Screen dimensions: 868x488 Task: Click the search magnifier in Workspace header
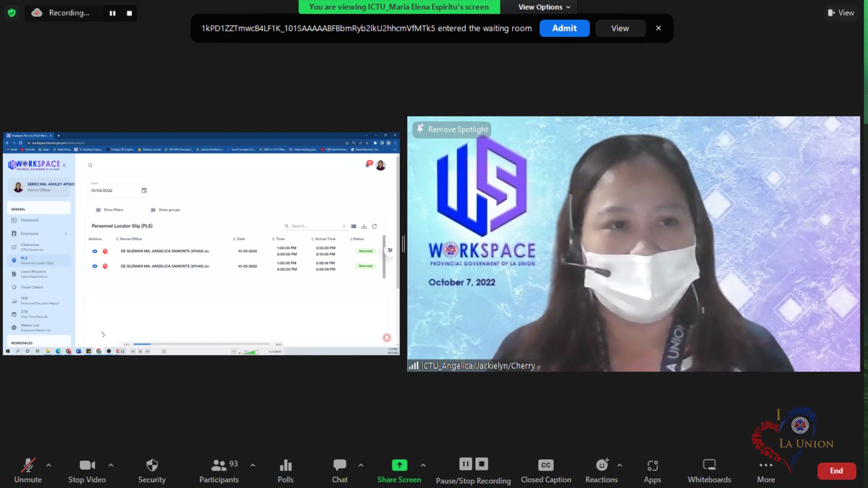[90, 165]
